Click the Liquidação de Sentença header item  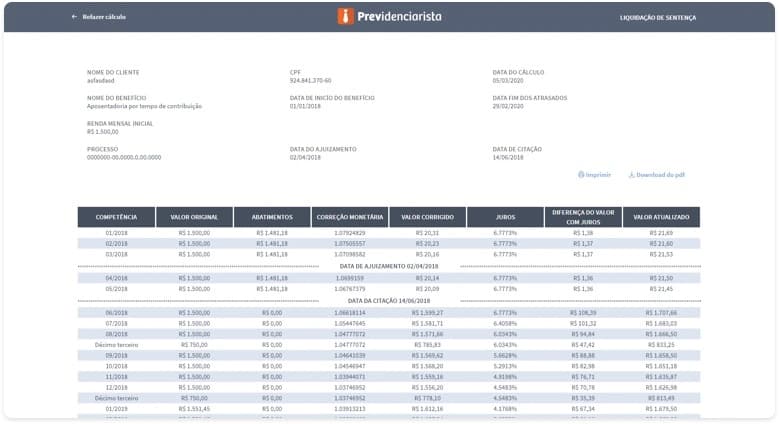[657, 17]
